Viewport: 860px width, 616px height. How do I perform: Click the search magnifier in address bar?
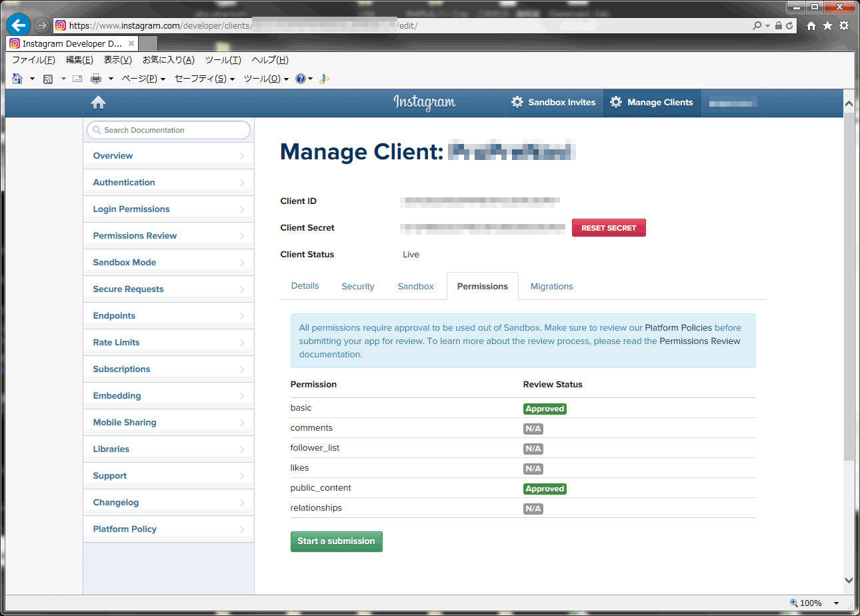click(x=757, y=25)
